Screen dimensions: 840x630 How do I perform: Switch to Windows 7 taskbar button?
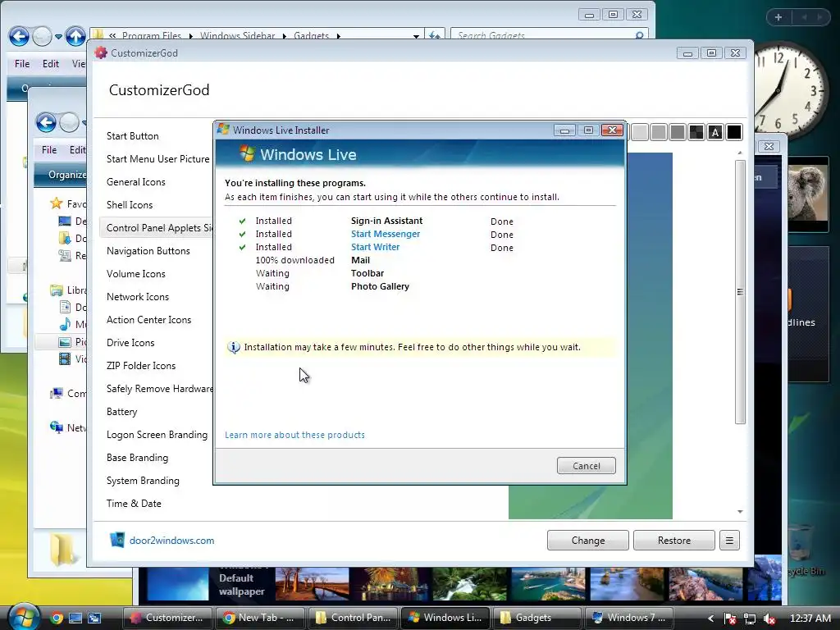click(x=629, y=618)
